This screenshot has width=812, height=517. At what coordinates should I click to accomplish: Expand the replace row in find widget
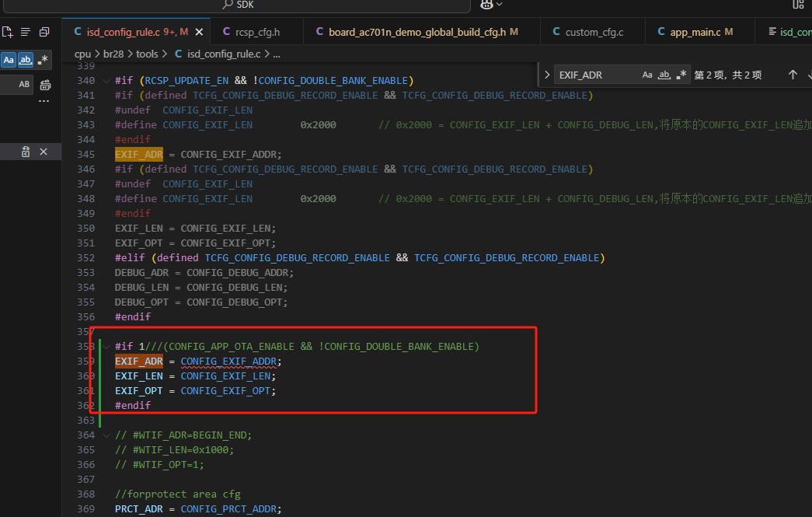[x=547, y=75]
